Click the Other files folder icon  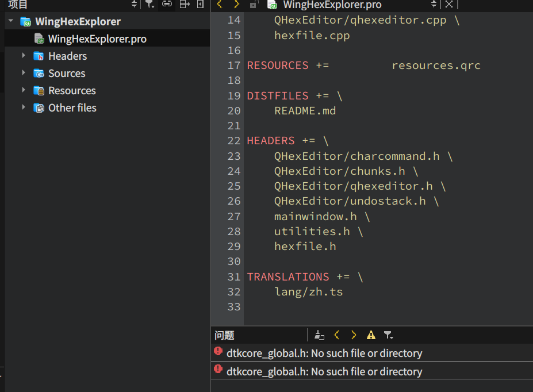[x=39, y=108]
